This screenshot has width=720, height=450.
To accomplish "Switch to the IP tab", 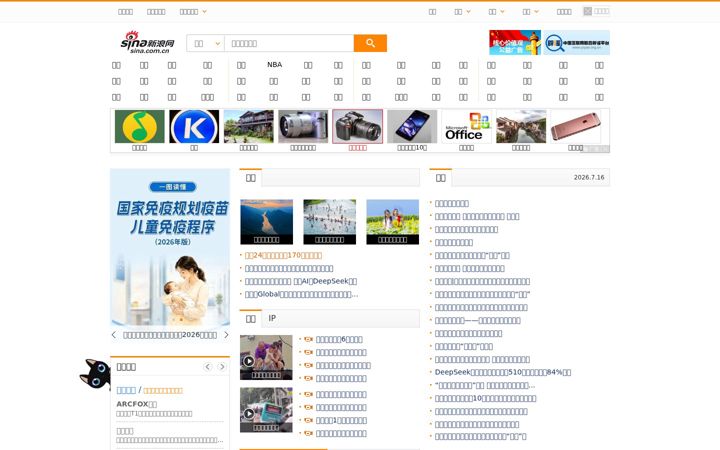I will tap(272, 318).
